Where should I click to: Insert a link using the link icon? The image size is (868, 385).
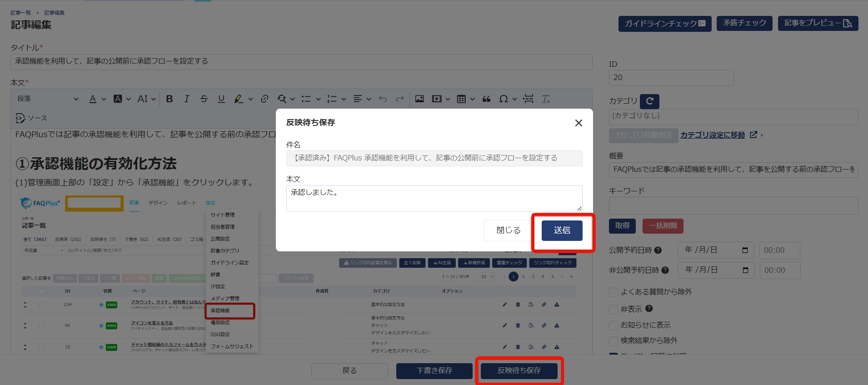coord(264,99)
